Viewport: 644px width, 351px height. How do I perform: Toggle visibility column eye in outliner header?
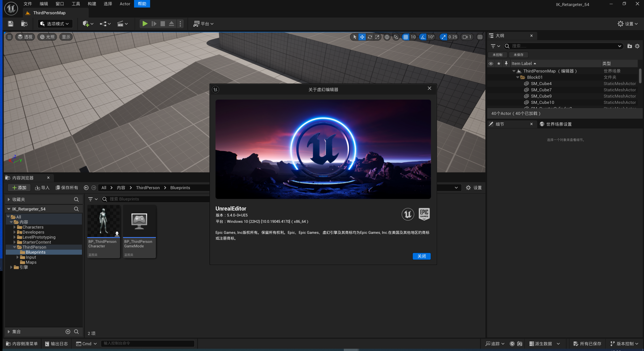pos(491,64)
